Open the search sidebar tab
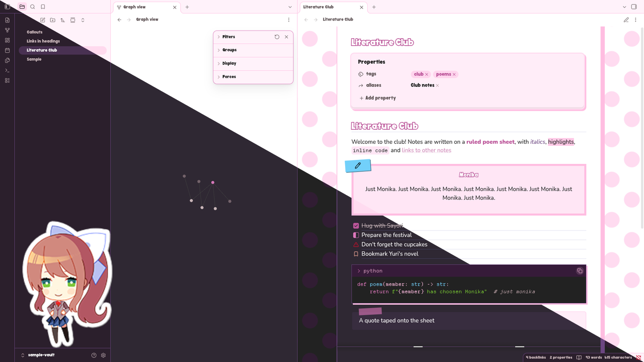644x362 pixels. [33, 7]
